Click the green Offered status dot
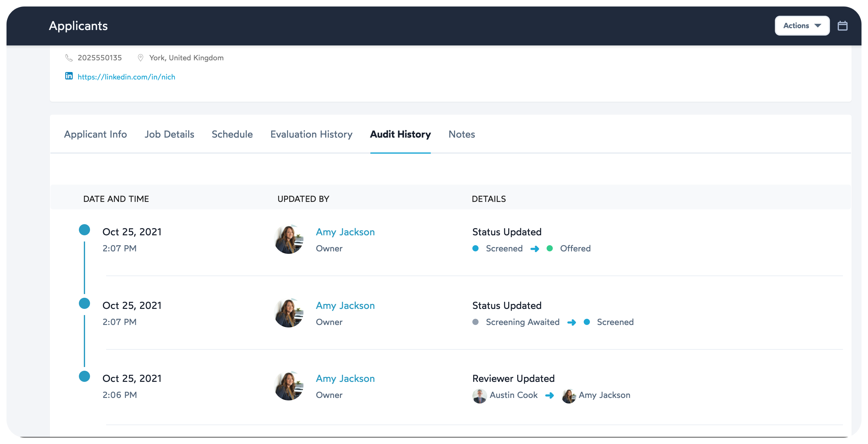868x444 pixels. click(x=550, y=249)
